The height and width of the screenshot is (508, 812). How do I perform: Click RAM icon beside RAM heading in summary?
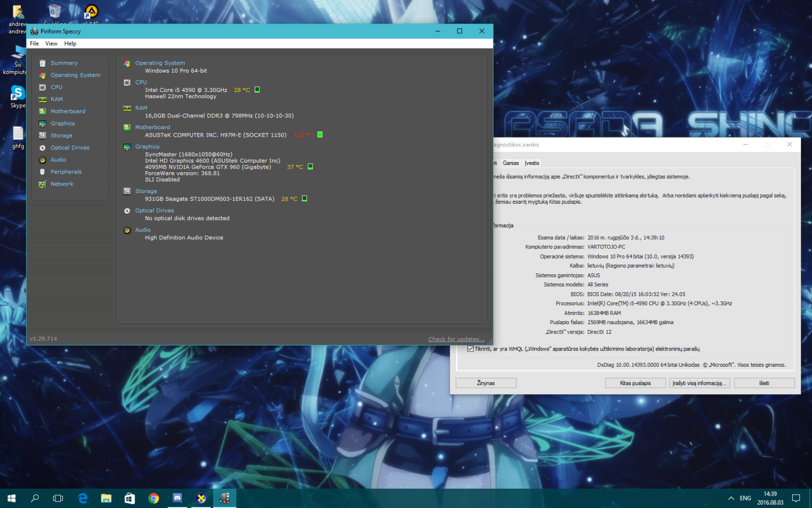(x=127, y=108)
